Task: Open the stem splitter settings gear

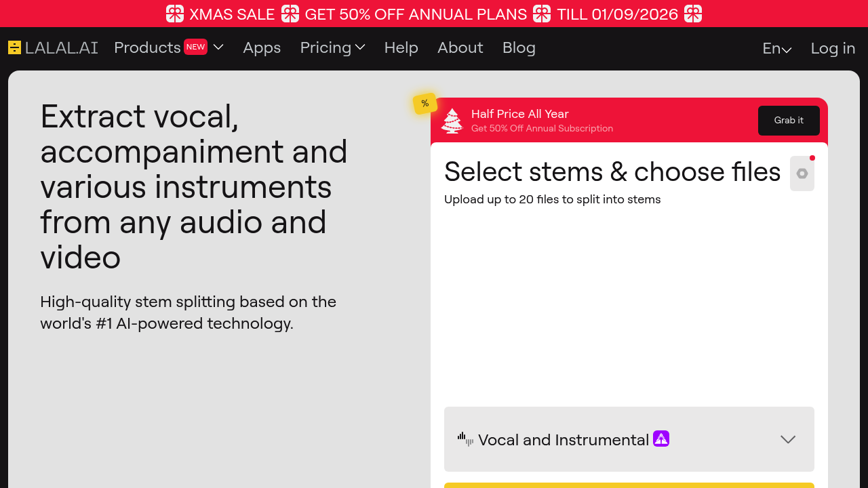Action: 802,174
